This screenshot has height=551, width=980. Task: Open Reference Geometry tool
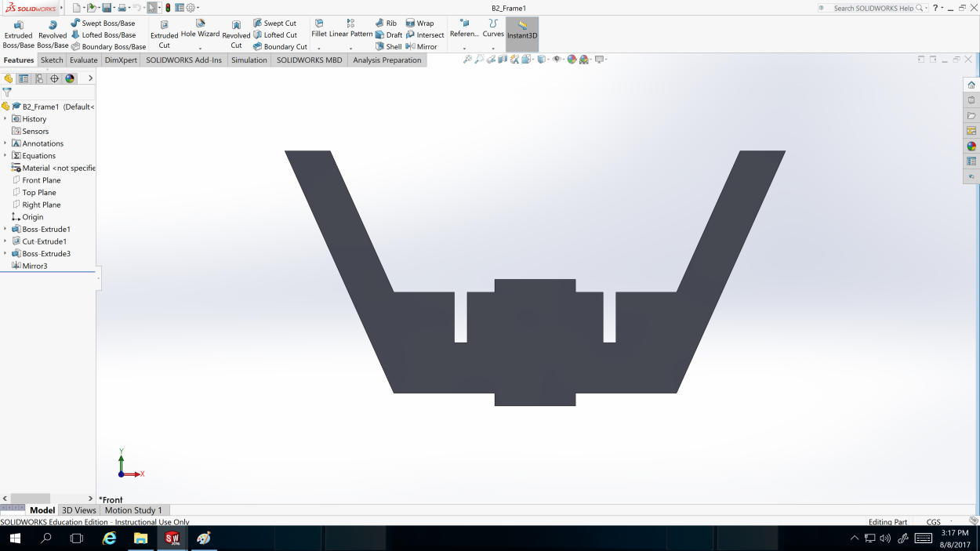pyautogui.click(x=464, y=29)
